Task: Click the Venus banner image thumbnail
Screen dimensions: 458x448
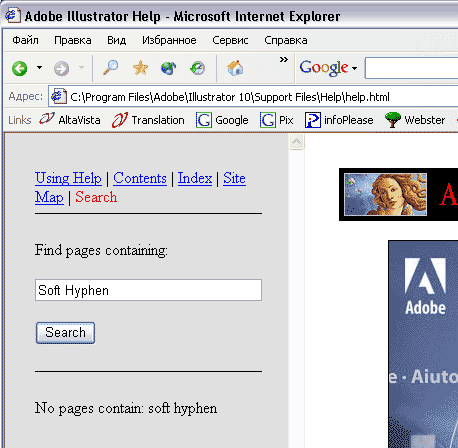Action: pos(385,194)
